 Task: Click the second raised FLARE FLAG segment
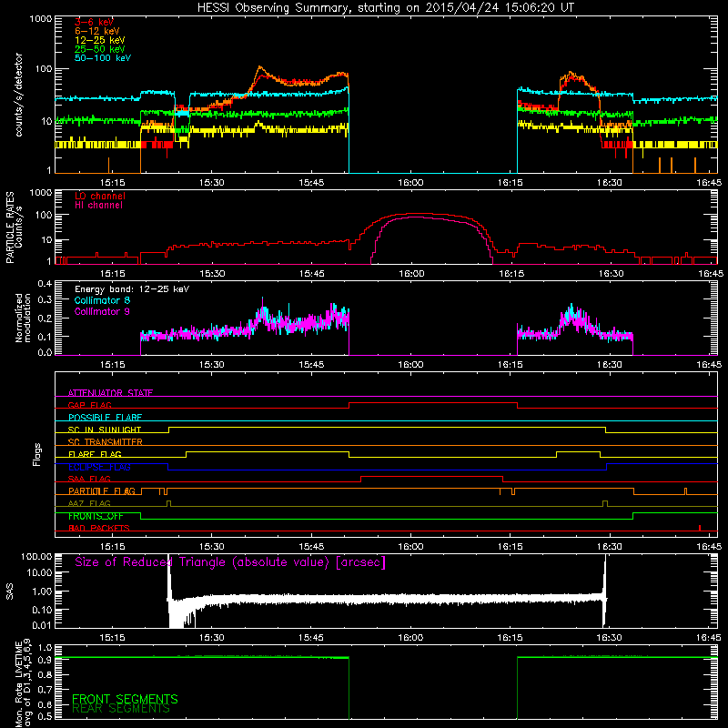tap(578, 451)
